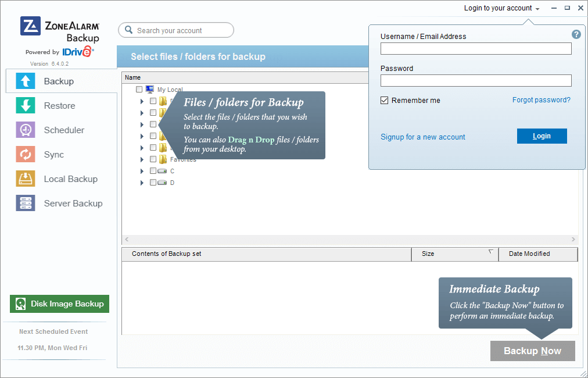Open the Forgot password link
Viewport: 588px width, 378px height.
coord(541,100)
